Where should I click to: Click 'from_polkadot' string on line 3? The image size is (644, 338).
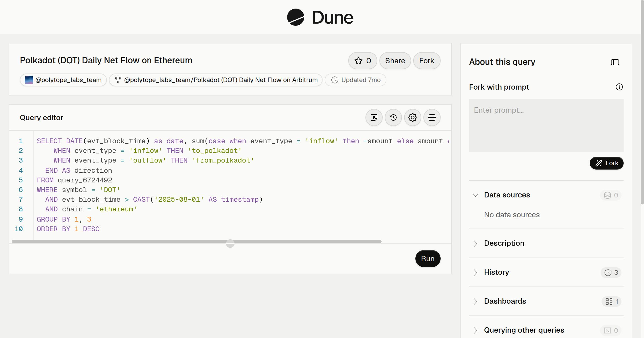pos(223,160)
